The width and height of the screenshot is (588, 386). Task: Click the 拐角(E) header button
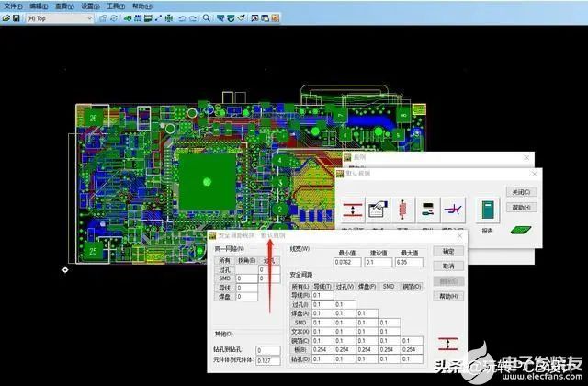click(x=246, y=260)
